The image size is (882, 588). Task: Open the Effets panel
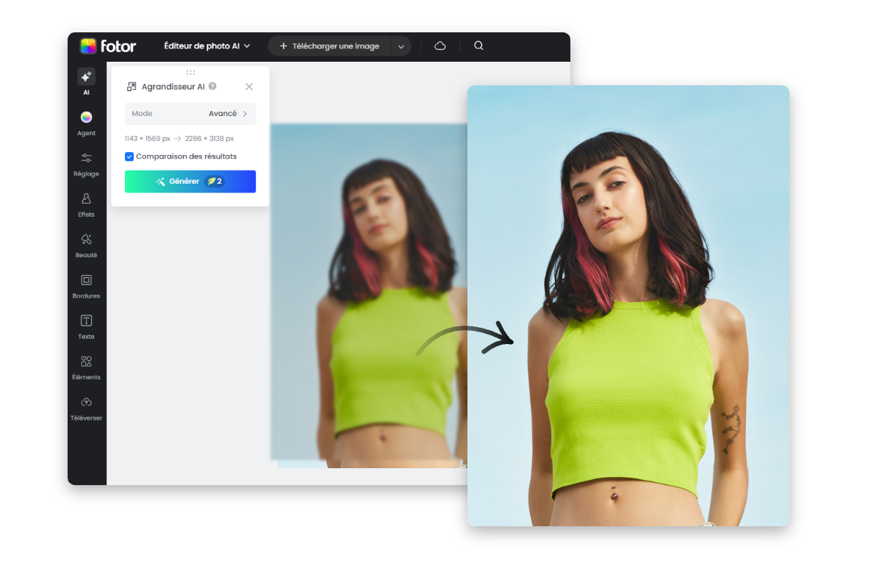point(86,199)
